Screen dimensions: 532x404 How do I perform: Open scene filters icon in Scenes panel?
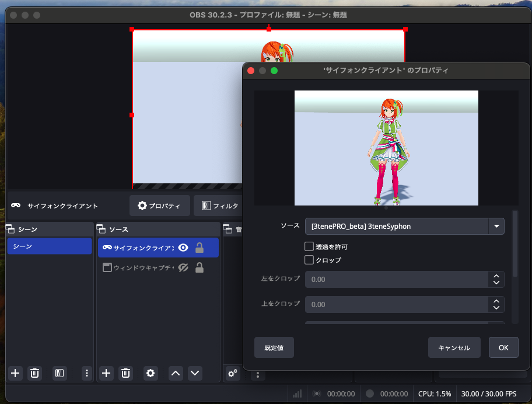(x=60, y=374)
